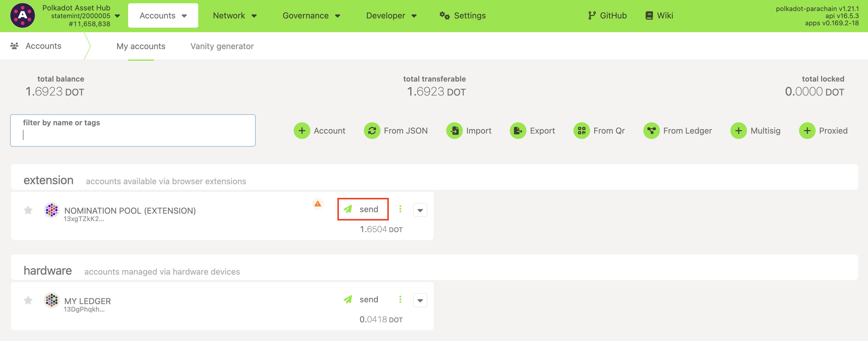Focus the filter by name or tags field
The width and height of the screenshot is (868, 341).
pos(133,135)
